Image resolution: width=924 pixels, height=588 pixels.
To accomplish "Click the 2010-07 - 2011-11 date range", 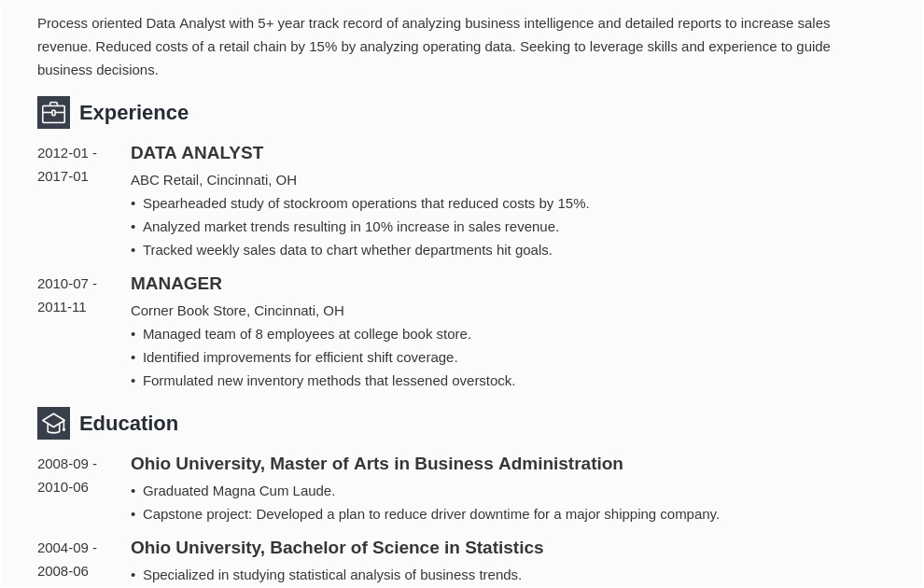I will [66, 295].
